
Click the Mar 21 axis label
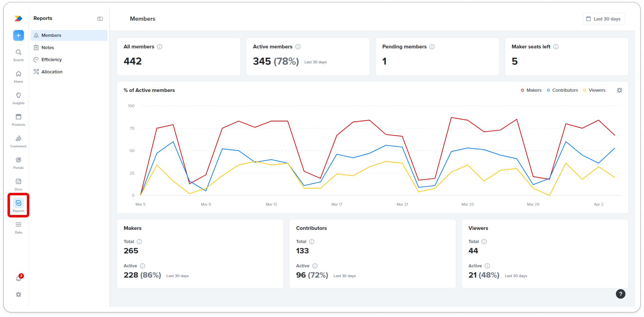402,204
